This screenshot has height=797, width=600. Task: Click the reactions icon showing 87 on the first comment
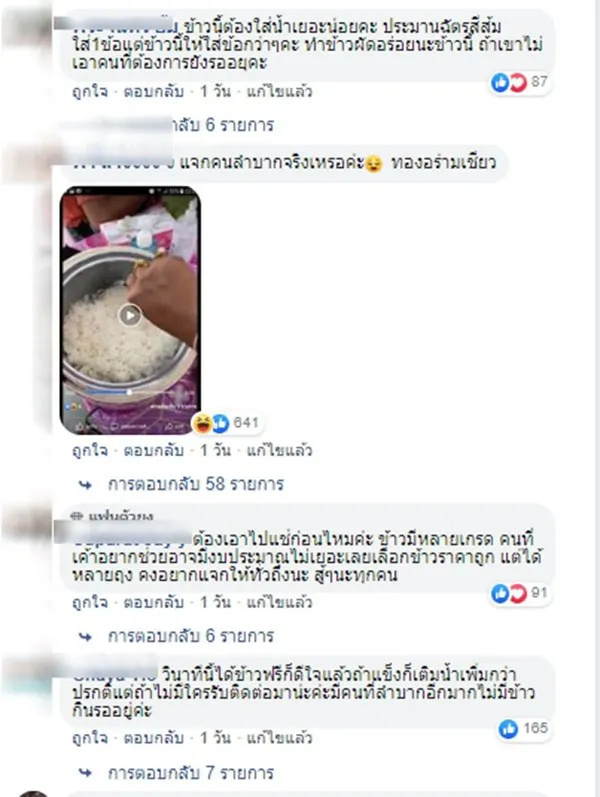pyautogui.click(x=509, y=82)
